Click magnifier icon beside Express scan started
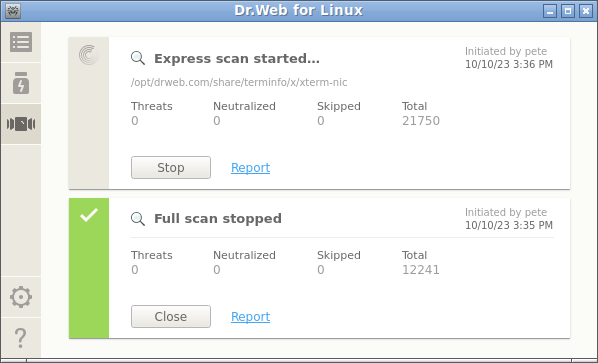 point(138,58)
